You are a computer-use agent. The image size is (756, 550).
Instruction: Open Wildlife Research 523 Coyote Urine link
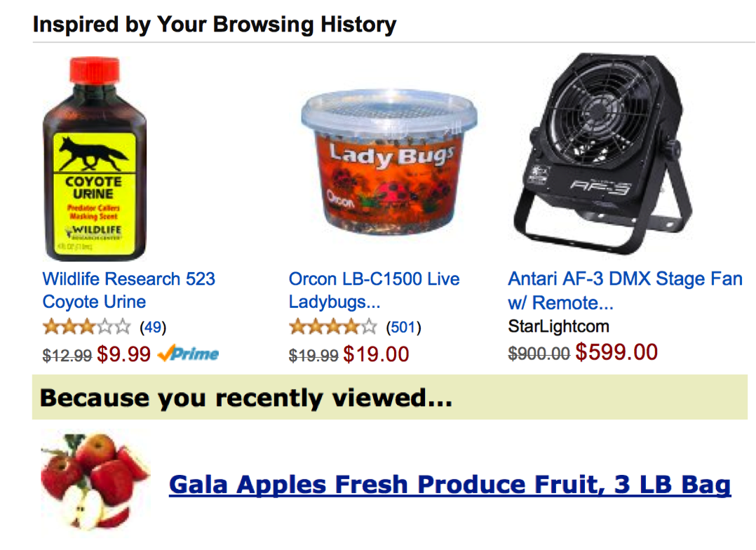(x=129, y=290)
